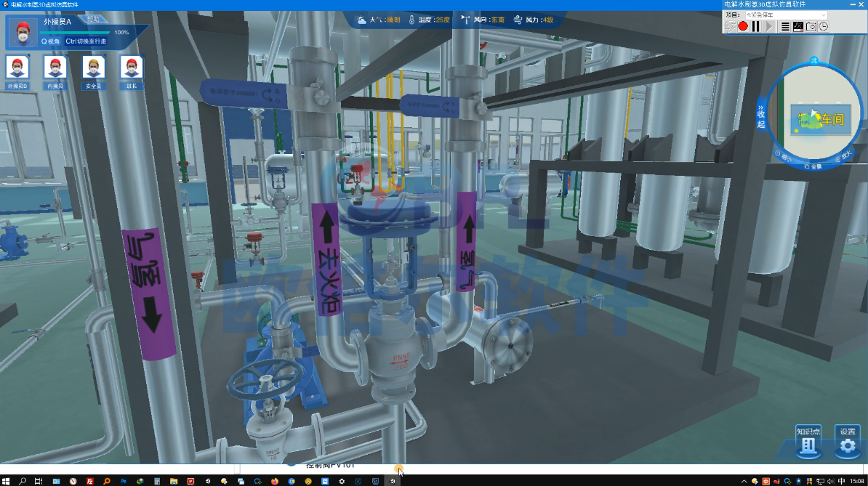Open the 帮助 help tab
Image resolution: width=868 pixels, height=486 pixels.
point(93,20)
